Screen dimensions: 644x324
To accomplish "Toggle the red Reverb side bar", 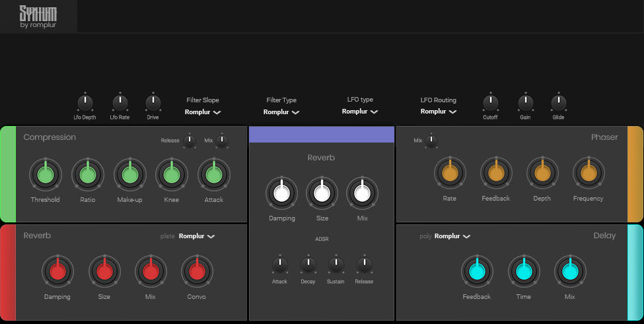I will point(8,273).
